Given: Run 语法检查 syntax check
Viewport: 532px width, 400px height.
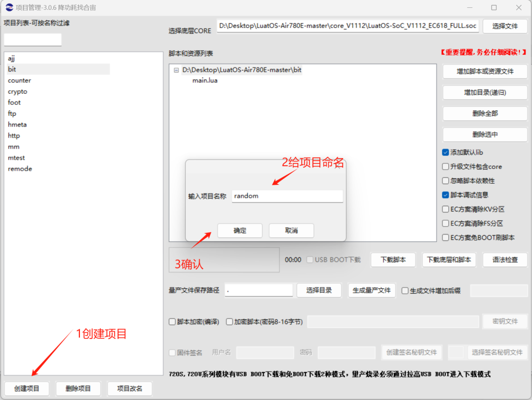Looking at the screenshot, I should click(x=505, y=260).
